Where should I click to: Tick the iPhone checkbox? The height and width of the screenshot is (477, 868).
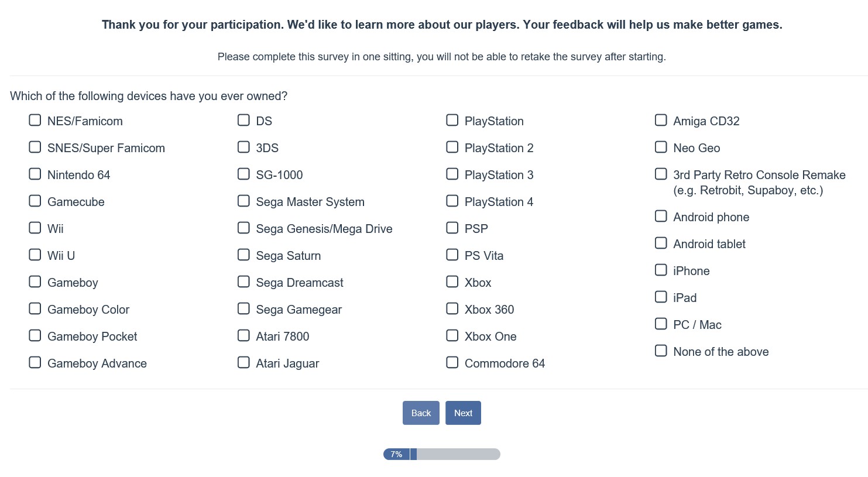tap(661, 270)
